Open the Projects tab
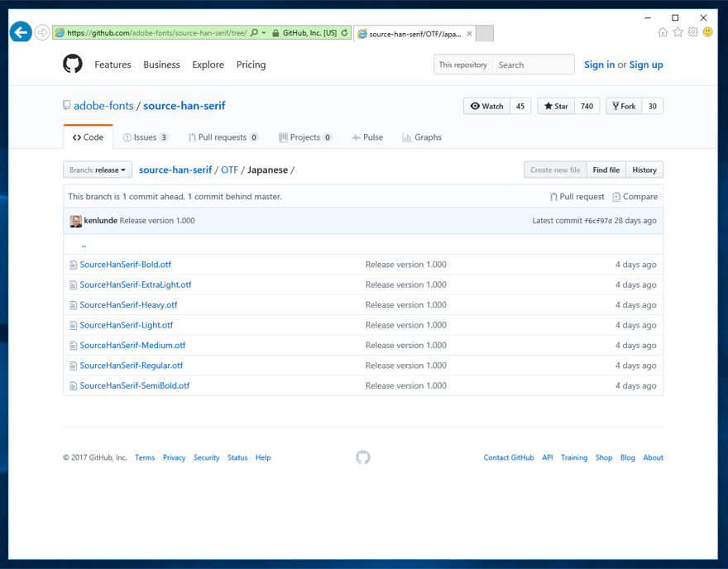The height and width of the screenshot is (569, 728). click(x=305, y=137)
